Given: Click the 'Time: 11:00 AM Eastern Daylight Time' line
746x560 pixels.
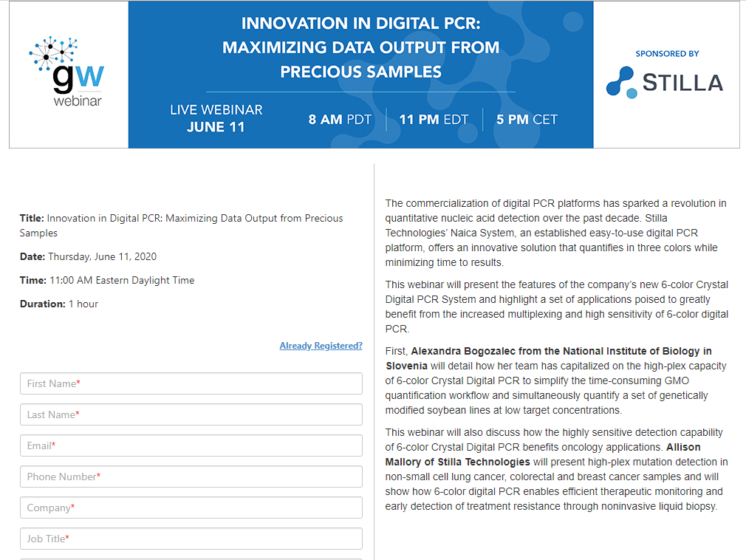Looking at the screenshot, I should point(107,280).
